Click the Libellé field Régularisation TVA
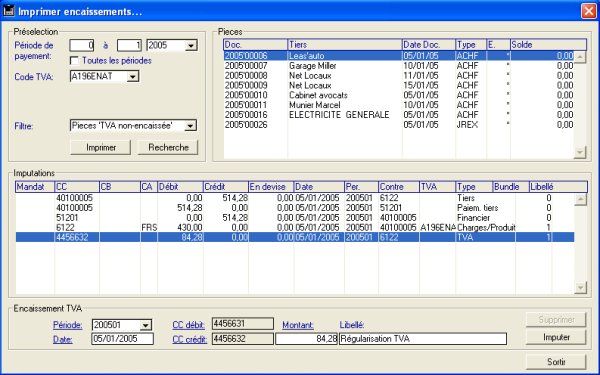The width and height of the screenshot is (600, 375). point(423,339)
